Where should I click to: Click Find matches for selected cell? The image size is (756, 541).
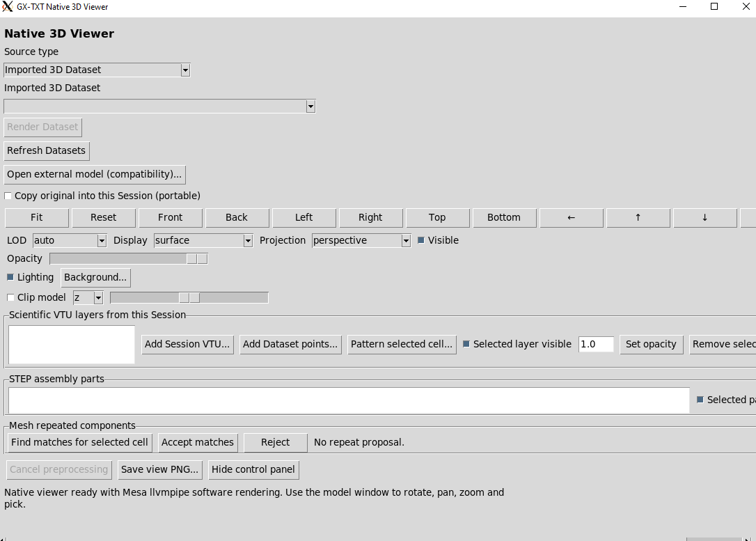[x=79, y=442]
